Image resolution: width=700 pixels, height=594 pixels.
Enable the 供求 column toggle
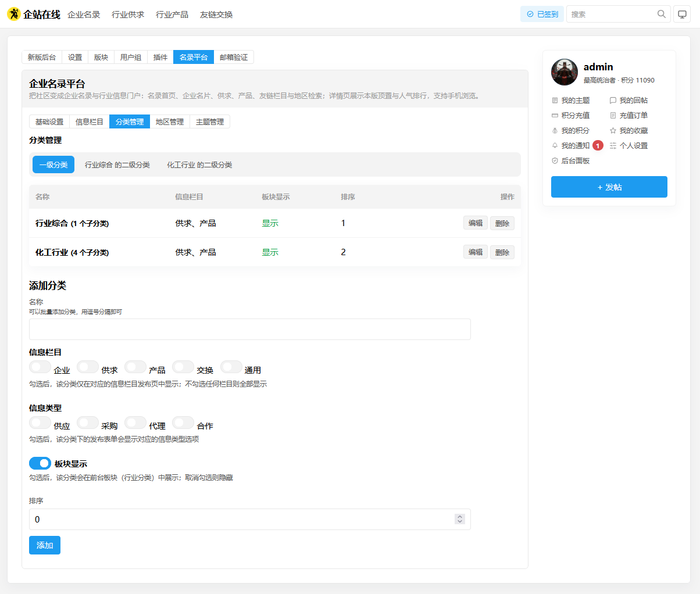click(88, 367)
